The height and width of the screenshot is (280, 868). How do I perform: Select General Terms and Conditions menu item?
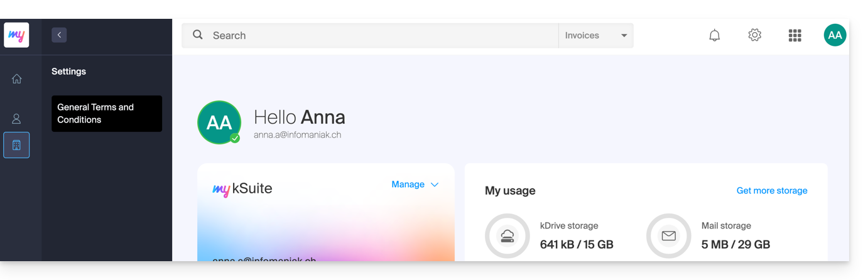click(x=107, y=114)
